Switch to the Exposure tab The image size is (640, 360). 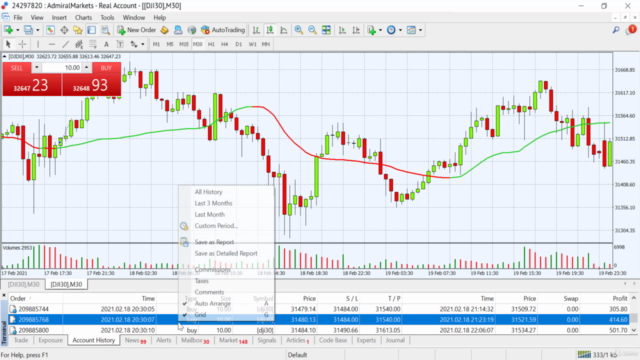point(51,340)
